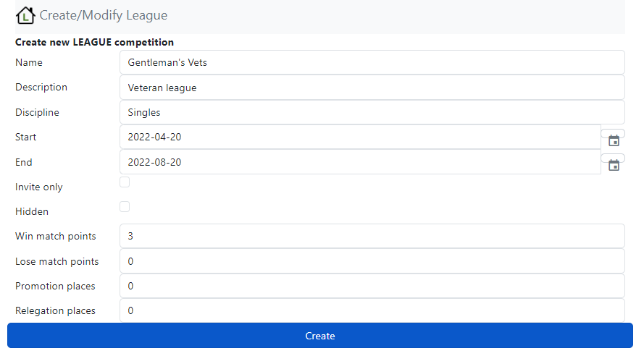Image resolution: width=644 pixels, height=356 pixels.
Task: Open the Start date calendar picker
Action: coord(614,140)
